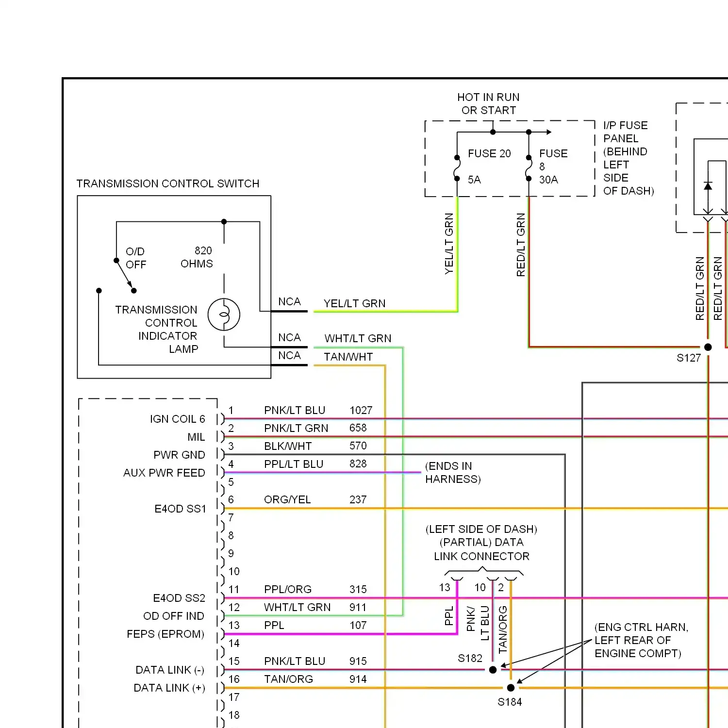Click circuit number '828'
The image size is (728, 728).
[358, 463]
